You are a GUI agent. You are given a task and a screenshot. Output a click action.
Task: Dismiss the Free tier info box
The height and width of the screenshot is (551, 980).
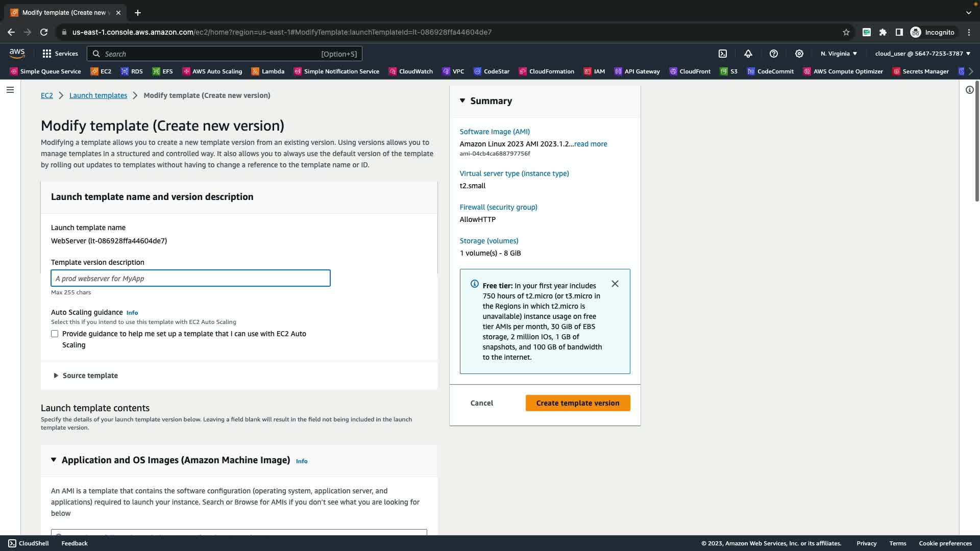tap(615, 284)
